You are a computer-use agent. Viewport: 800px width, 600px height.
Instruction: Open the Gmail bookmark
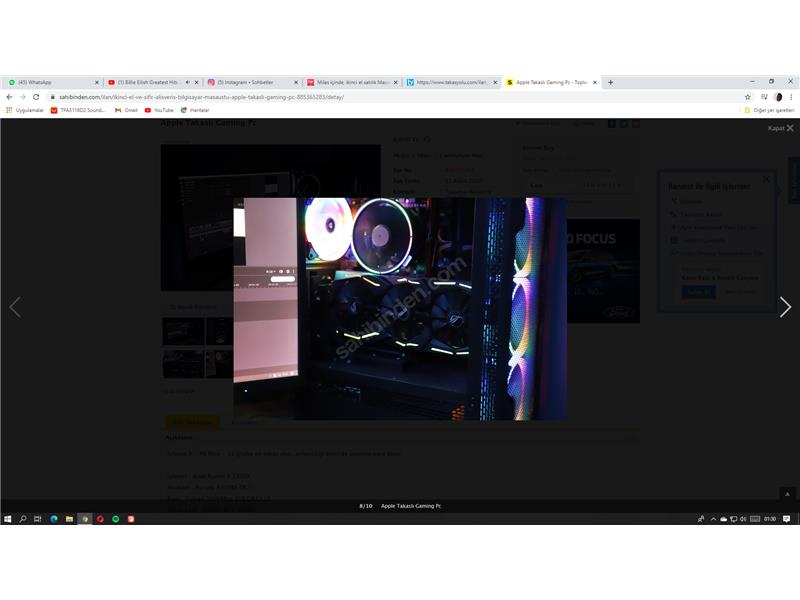click(127, 110)
